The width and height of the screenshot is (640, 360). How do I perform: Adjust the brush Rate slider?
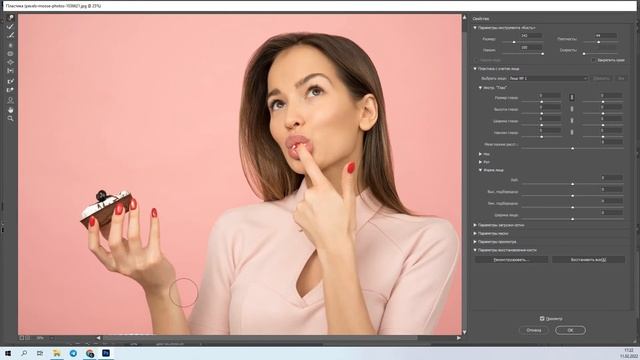click(584, 53)
